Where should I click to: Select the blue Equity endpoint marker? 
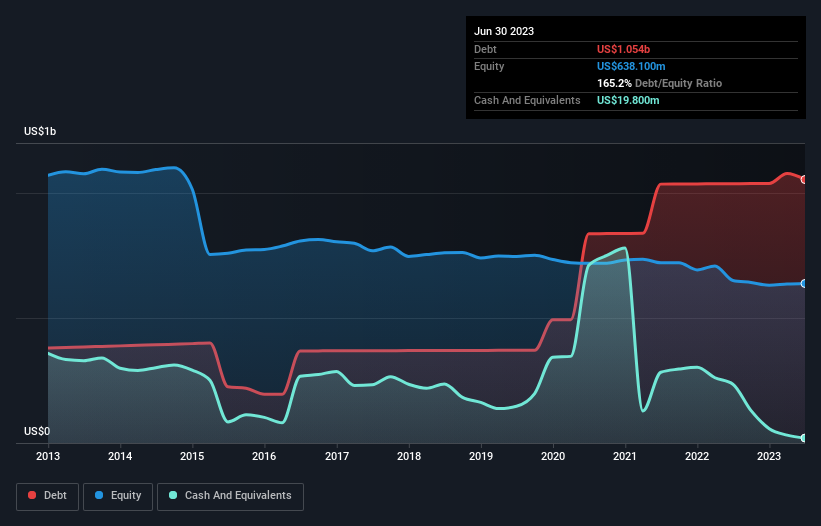pyautogui.click(x=804, y=283)
